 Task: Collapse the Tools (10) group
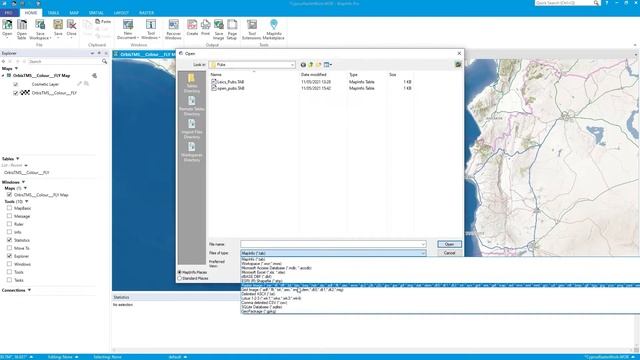coord(27,202)
